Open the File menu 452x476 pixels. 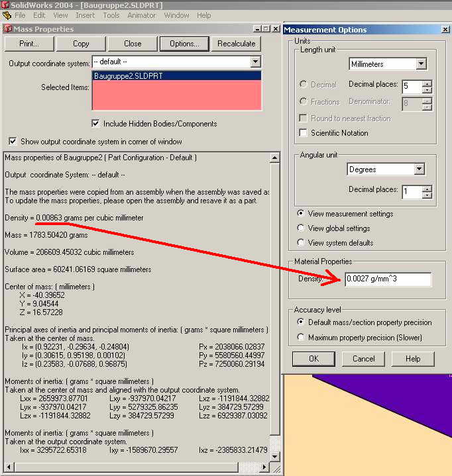point(20,15)
